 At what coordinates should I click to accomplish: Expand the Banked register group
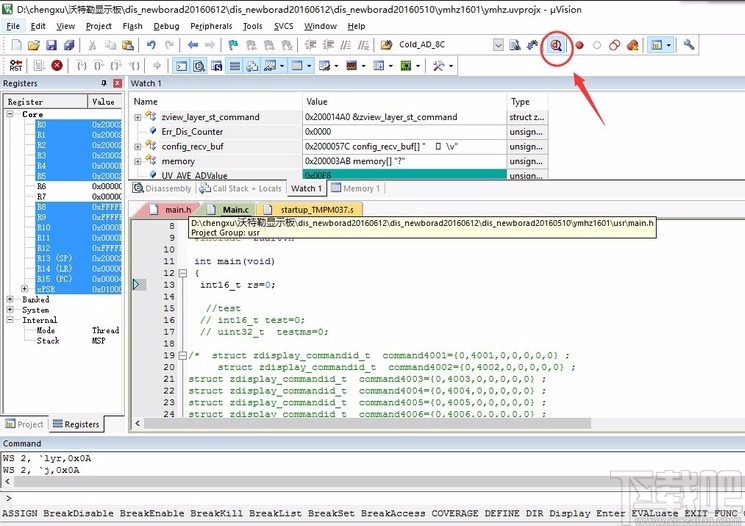(10, 299)
